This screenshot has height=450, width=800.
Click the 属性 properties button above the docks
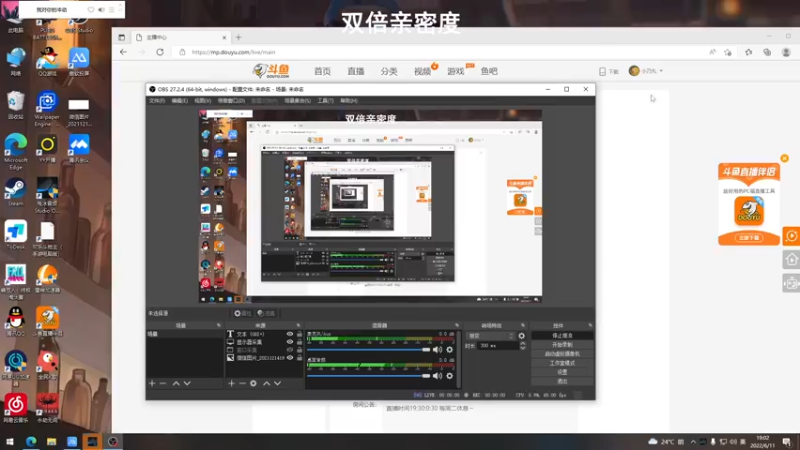coord(242,313)
